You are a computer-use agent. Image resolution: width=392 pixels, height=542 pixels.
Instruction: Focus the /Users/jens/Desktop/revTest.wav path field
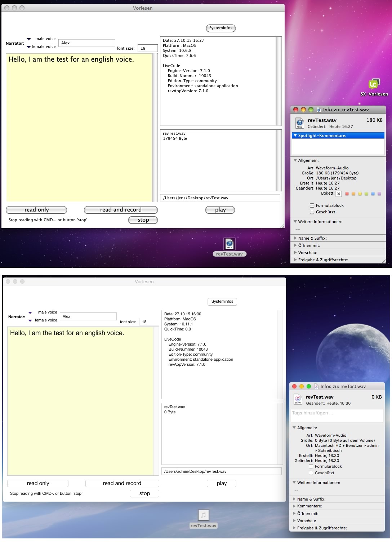coord(220,198)
